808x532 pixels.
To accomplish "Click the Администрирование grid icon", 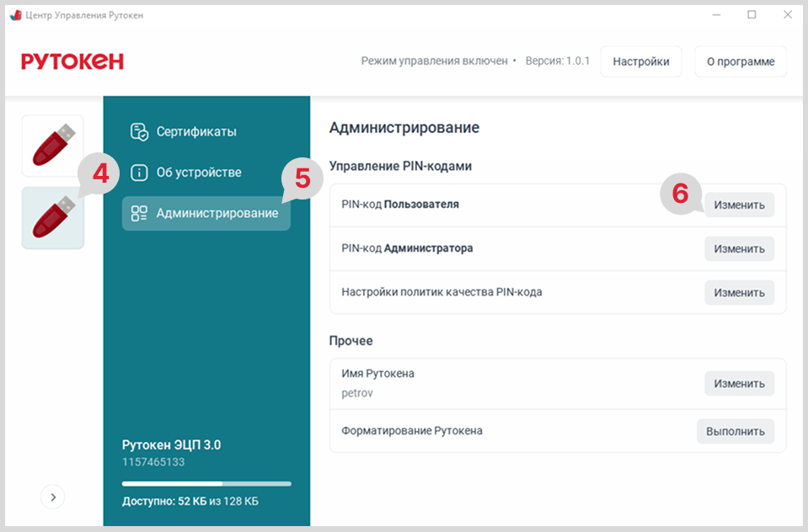I will coord(139,213).
